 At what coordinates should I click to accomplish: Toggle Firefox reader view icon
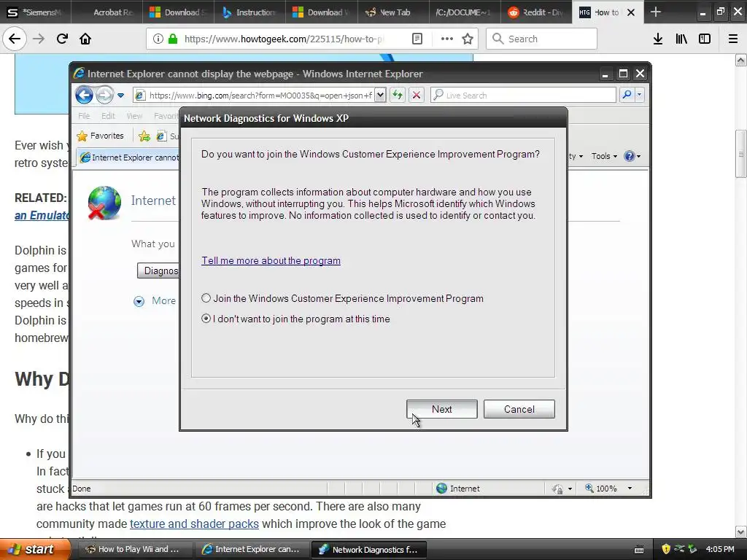(417, 39)
